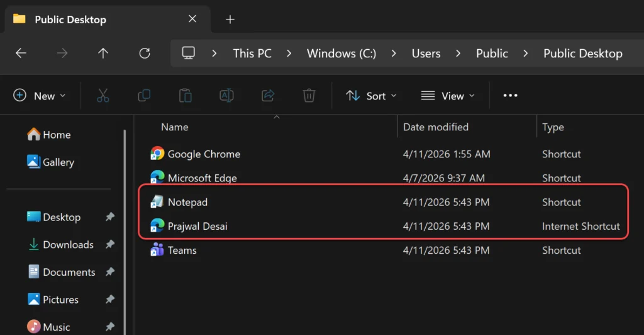This screenshot has height=335, width=644.
Task: Expand chevron after Windows (C:)
Action: click(394, 54)
